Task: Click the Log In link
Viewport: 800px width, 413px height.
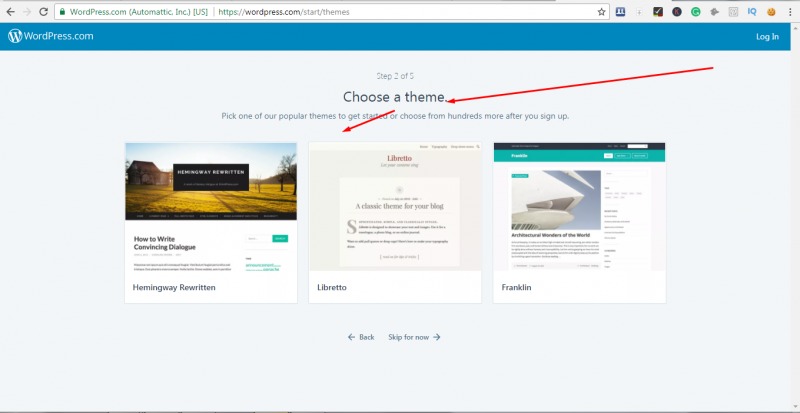Action: tap(767, 36)
